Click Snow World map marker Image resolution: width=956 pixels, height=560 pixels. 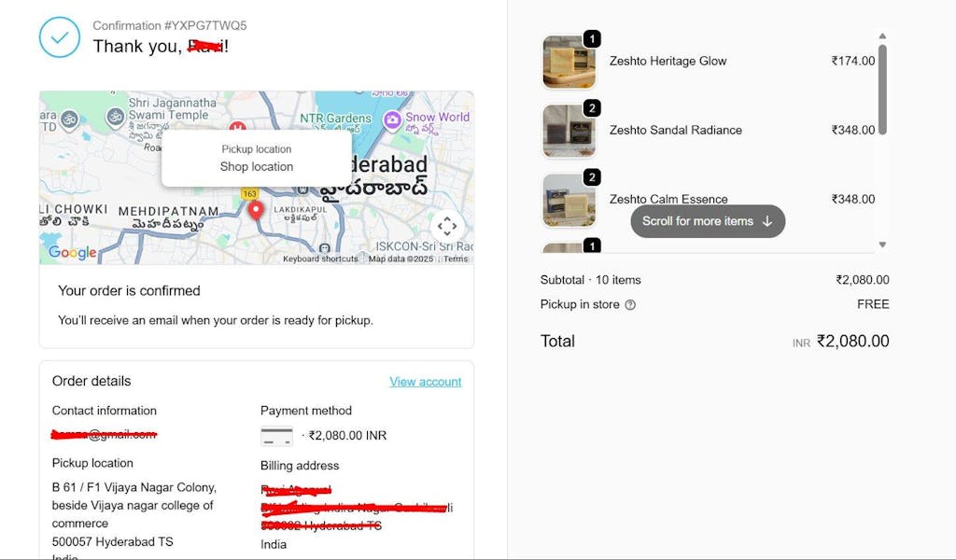[392, 119]
